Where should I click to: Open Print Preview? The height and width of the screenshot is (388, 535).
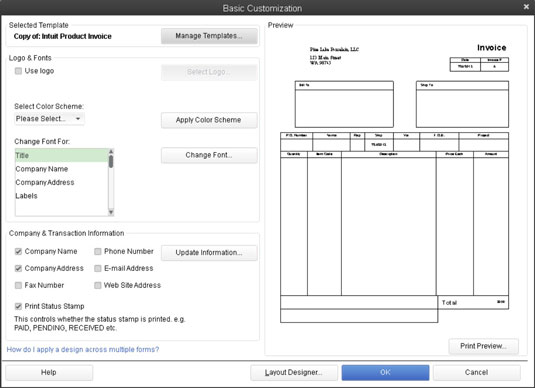click(483, 346)
